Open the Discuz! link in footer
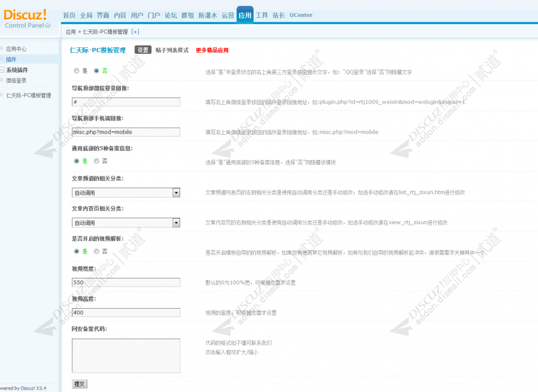The image size is (538, 392). 28,388
